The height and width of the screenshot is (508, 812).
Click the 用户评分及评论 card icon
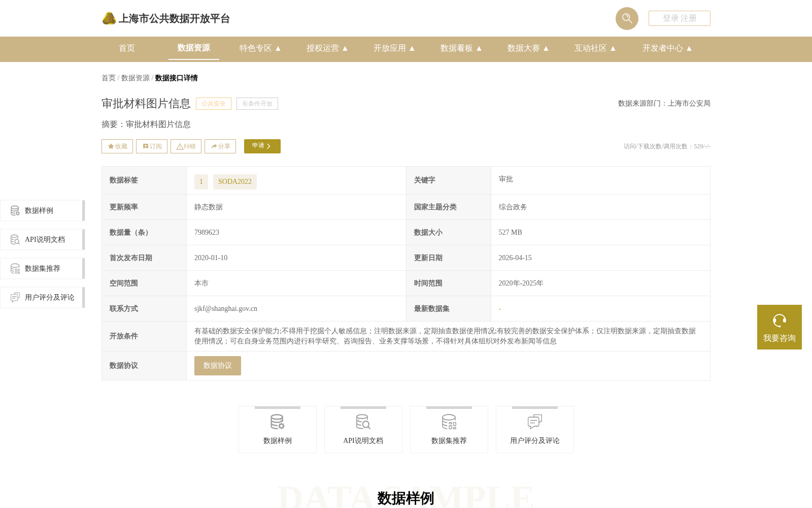(535, 422)
